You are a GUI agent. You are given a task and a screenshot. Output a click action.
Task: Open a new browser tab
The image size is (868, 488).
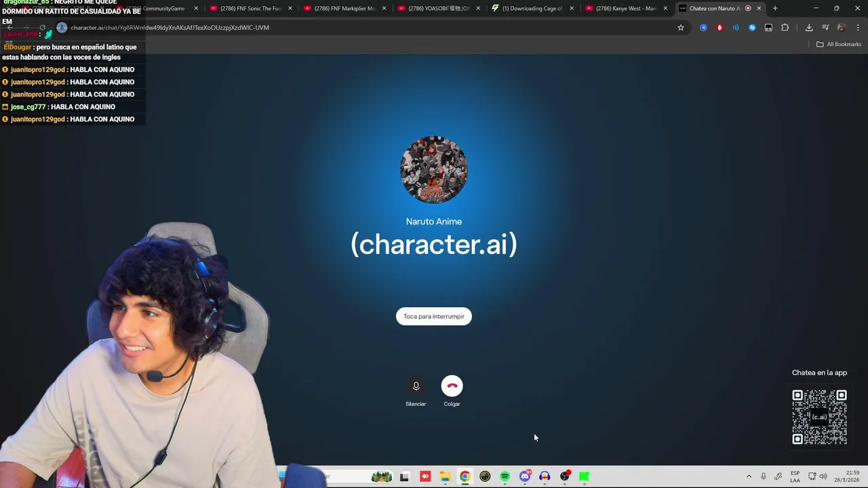click(775, 8)
